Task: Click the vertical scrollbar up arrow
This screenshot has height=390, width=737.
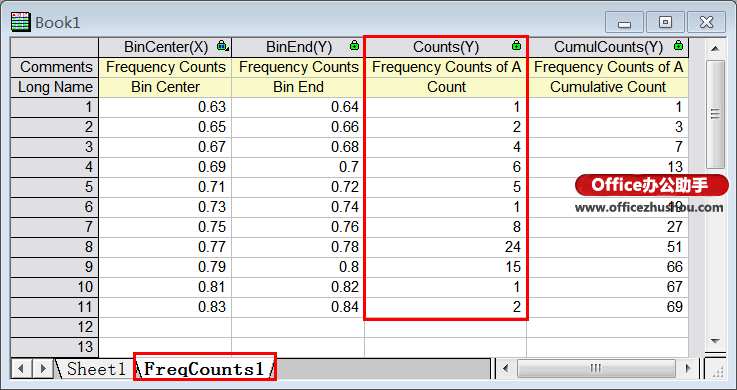Action: pos(715,48)
